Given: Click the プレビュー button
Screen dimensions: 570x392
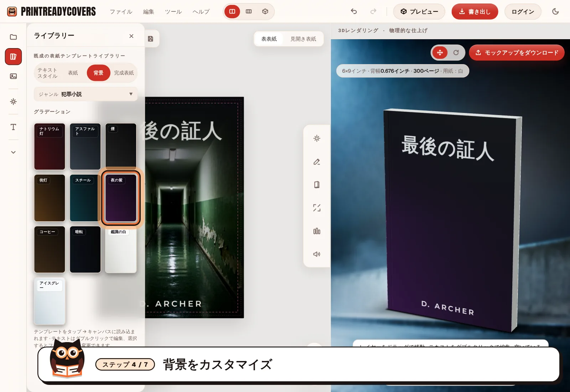Looking at the screenshot, I should click(419, 11).
